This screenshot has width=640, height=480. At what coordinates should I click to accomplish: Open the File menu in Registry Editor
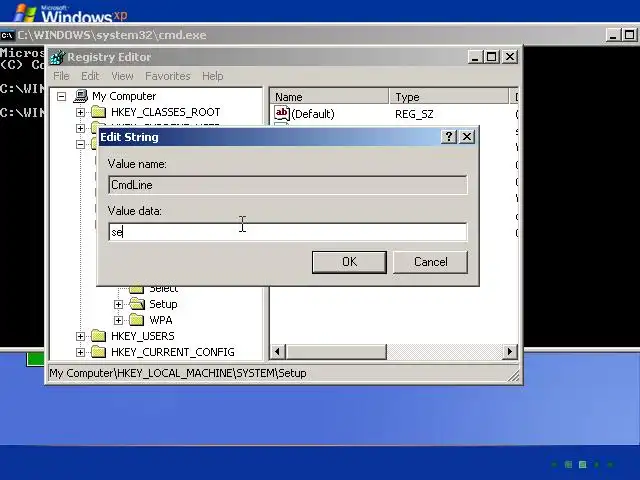(x=61, y=76)
